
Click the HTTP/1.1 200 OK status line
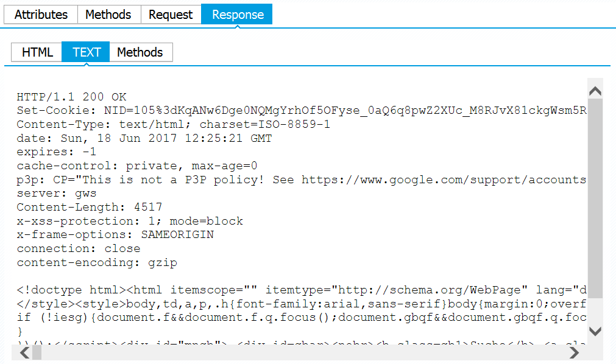click(71, 97)
